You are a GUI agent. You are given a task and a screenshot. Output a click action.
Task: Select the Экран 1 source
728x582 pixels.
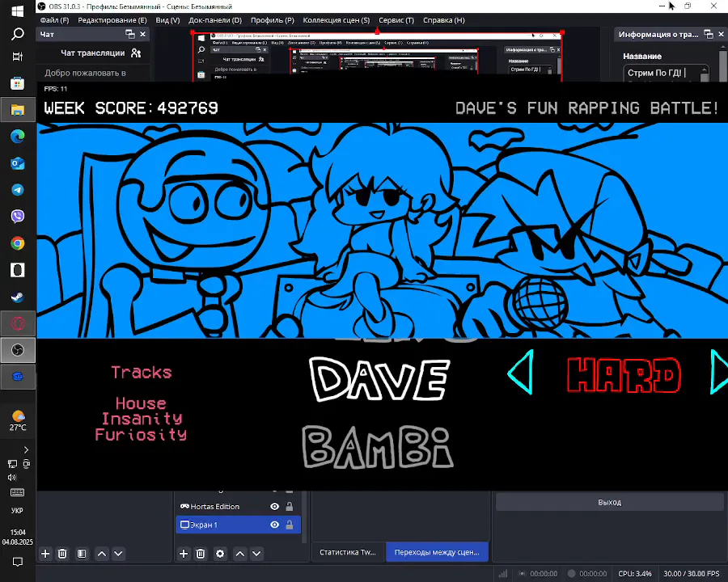pos(238,525)
